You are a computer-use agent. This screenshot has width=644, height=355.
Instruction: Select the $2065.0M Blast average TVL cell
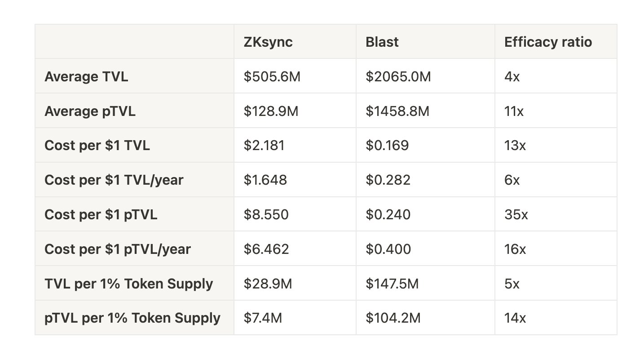coord(398,76)
